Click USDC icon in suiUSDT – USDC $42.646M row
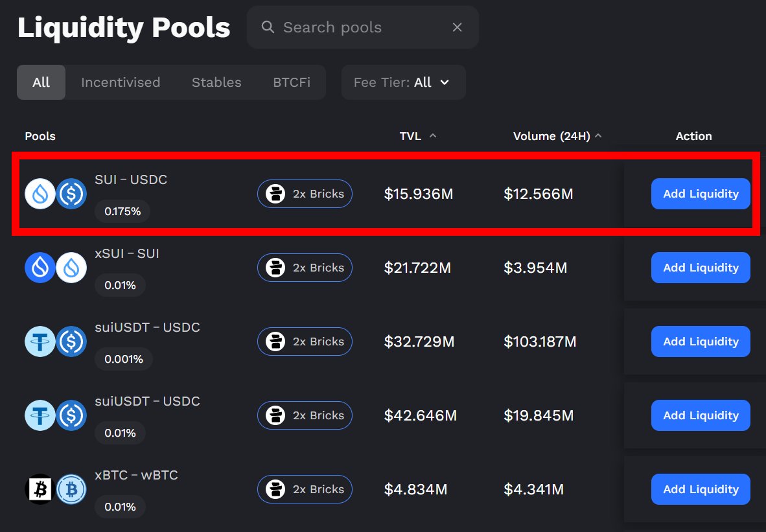The image size is (766, 532). (71, 415)
